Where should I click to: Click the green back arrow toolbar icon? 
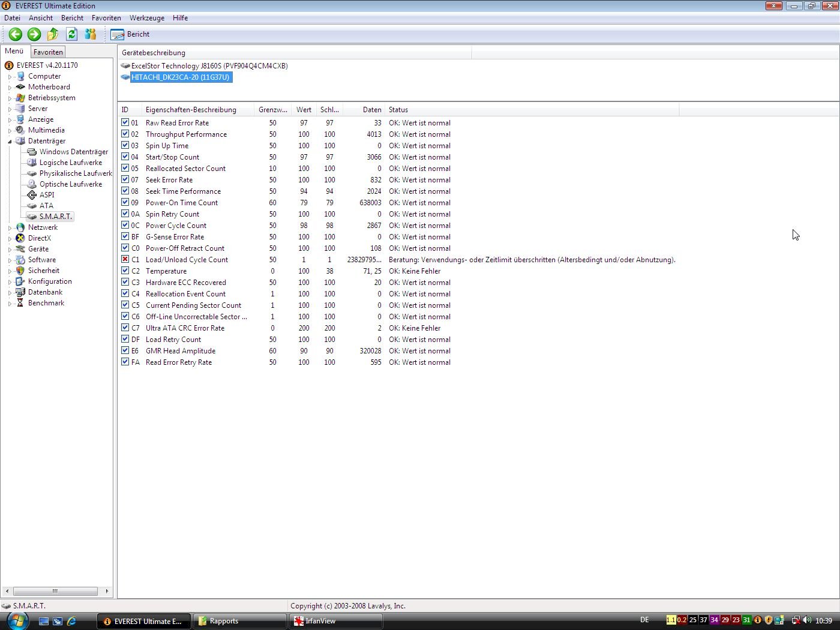tap(16, 34)
